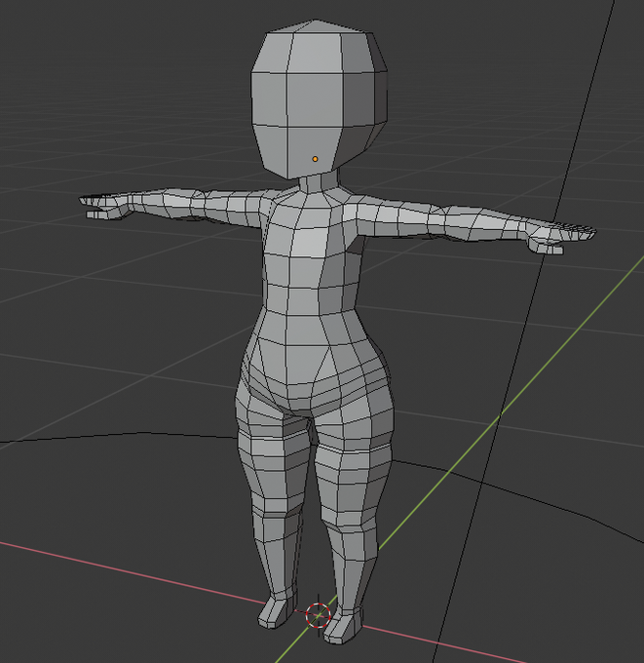Viewport: 644px width, 663px height.
Task: Click the foot on the right side
Action: [343, 628]
